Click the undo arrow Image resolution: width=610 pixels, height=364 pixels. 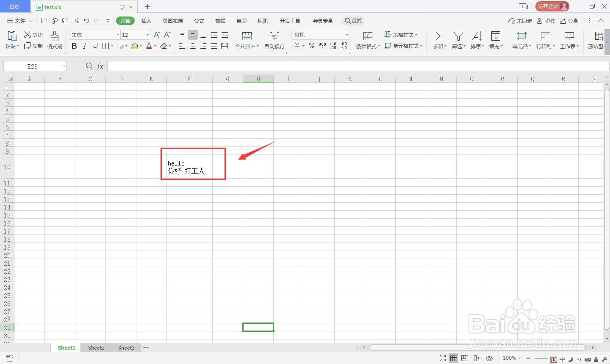tap(86, 20)
